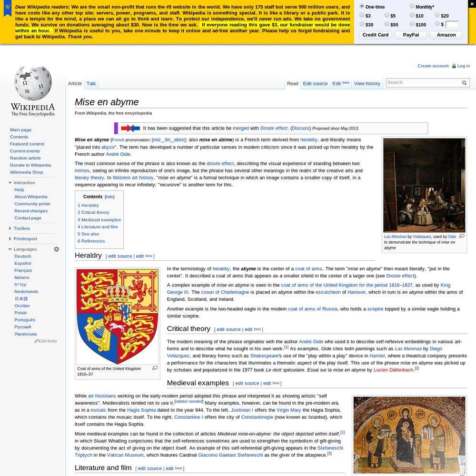Viewport: 476px width, 476px height.
Task: Click the search magnifier icon
Action: click(x=464, y=83)
